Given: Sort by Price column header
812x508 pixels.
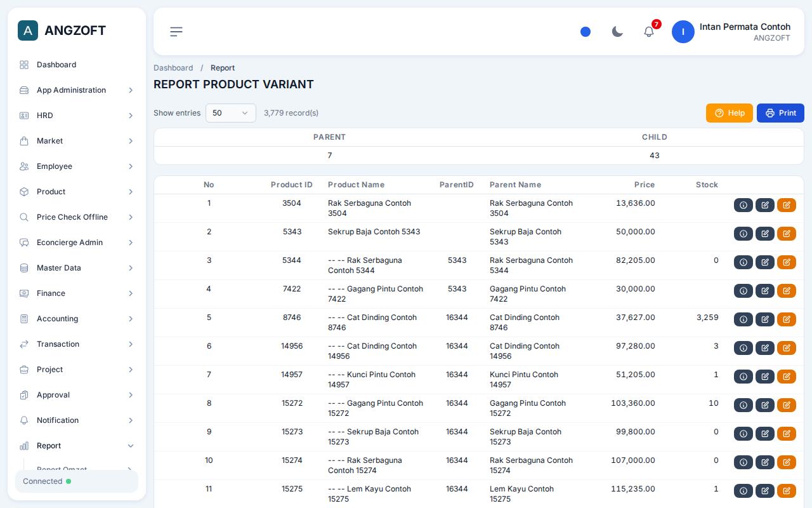Looking at the screenshot, I should click(x=645, y=185).
